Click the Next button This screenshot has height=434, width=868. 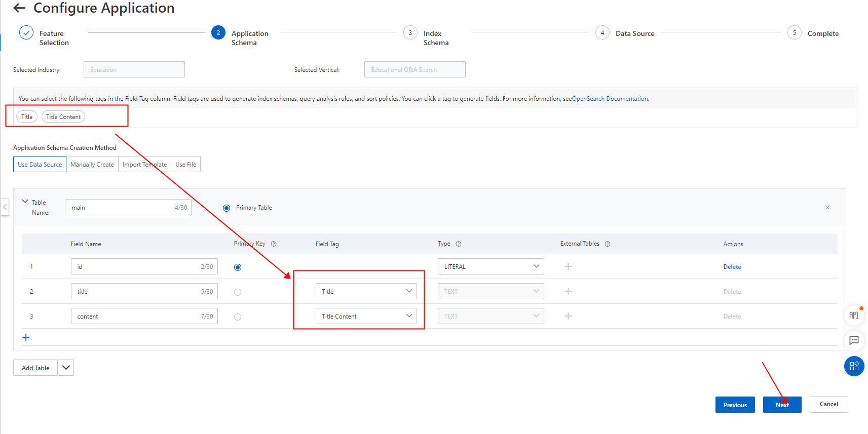point(782,405)
